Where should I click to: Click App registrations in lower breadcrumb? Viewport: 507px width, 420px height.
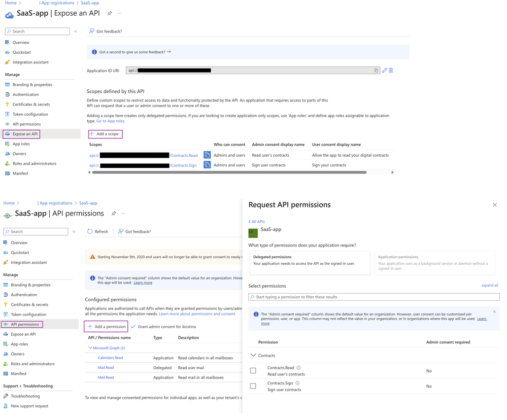coord(55,203)
